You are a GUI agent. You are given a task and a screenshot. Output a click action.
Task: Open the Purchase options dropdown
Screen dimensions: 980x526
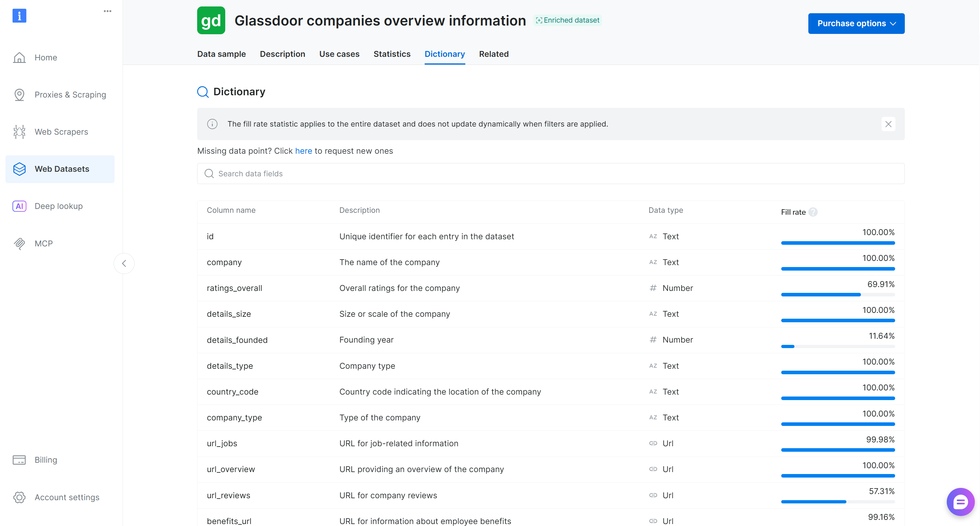click(856, 24)
